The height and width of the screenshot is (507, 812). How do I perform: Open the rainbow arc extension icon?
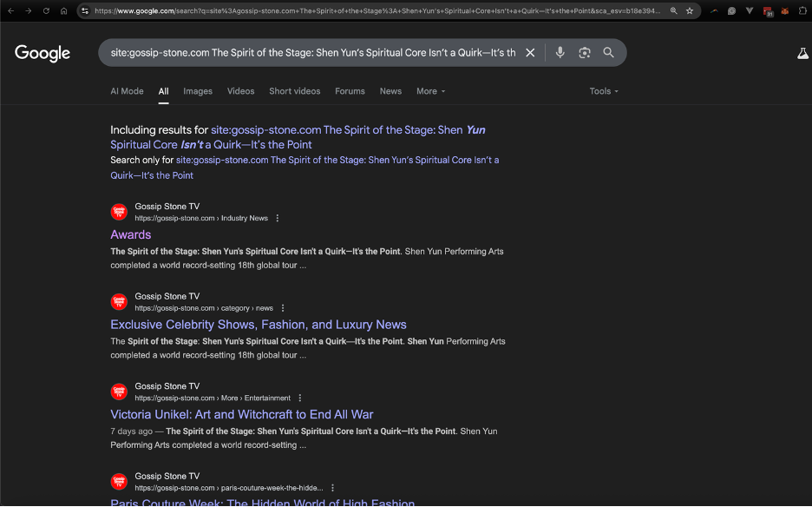pos(714,10)
